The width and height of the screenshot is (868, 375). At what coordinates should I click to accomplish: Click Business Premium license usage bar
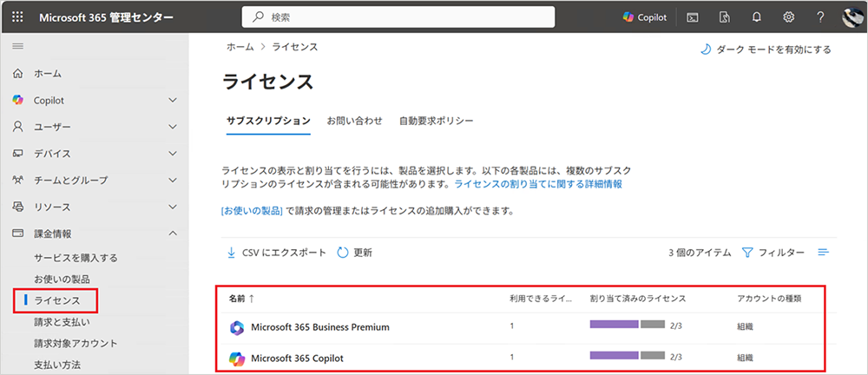[628, 325]
